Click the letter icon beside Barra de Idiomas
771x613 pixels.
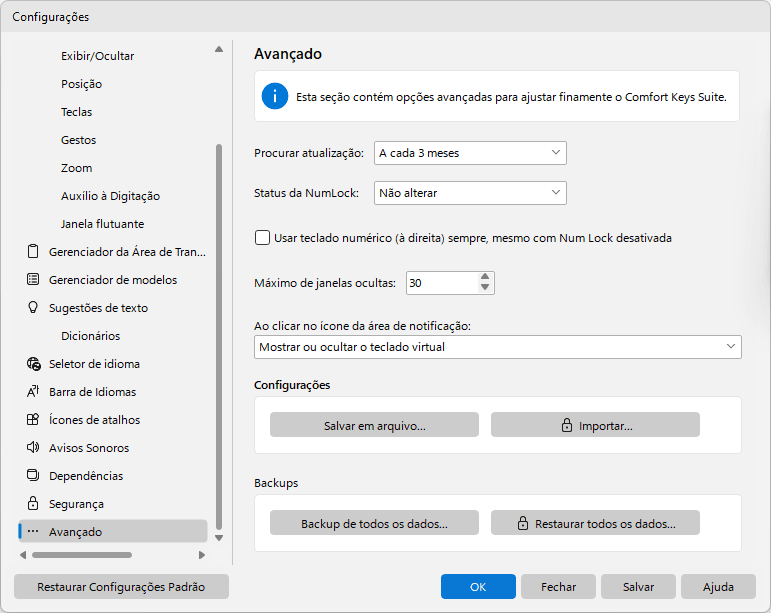pyautogui.click(x=33, y=391)
